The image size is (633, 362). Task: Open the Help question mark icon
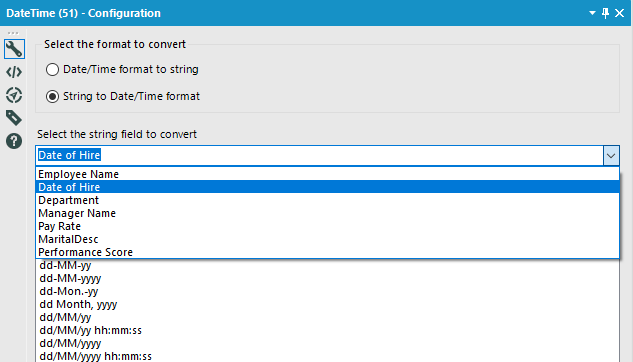(14, 141)
